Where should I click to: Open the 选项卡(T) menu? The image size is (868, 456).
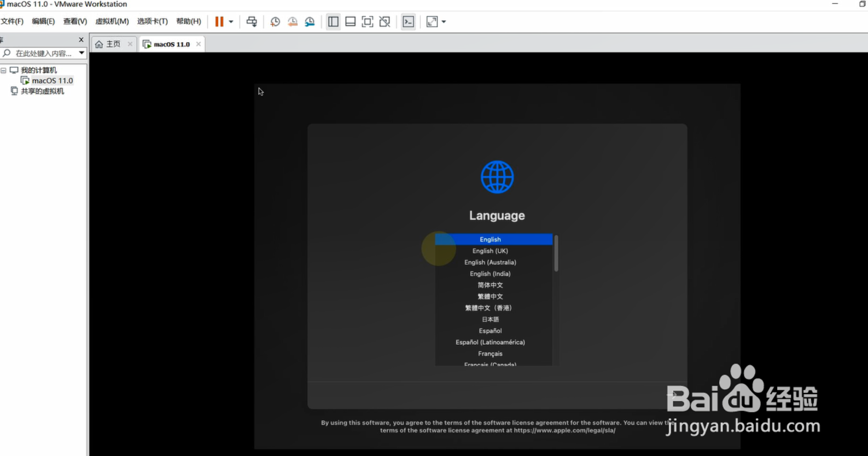(153, 21)
